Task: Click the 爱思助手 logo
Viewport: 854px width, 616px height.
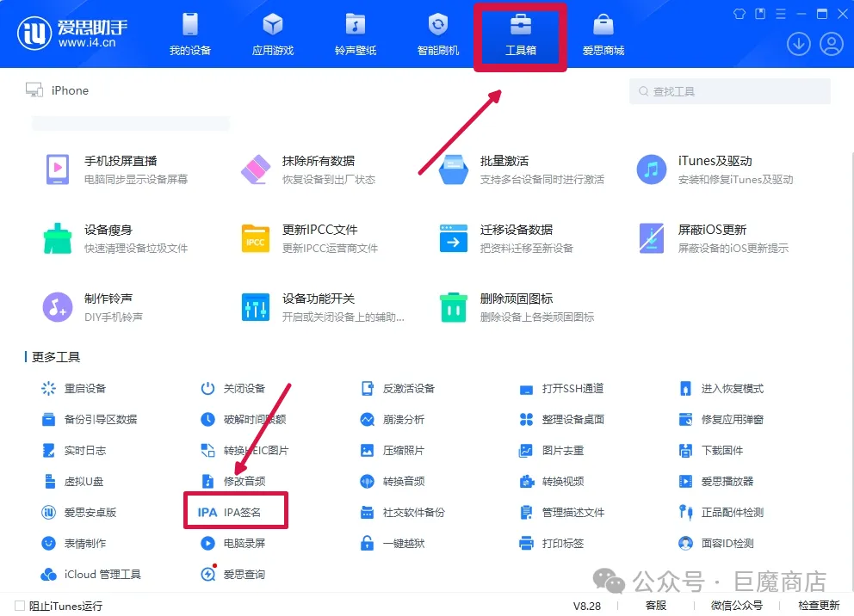Action: 73,34
